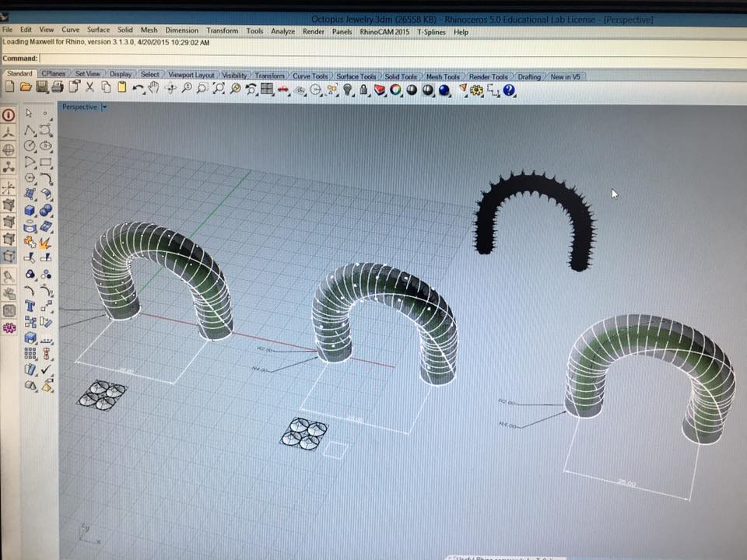747x560 pixels.
Task: Open the RhinoCAM 2015 menu
Action: pyautogui.click(x=384, y=32)
